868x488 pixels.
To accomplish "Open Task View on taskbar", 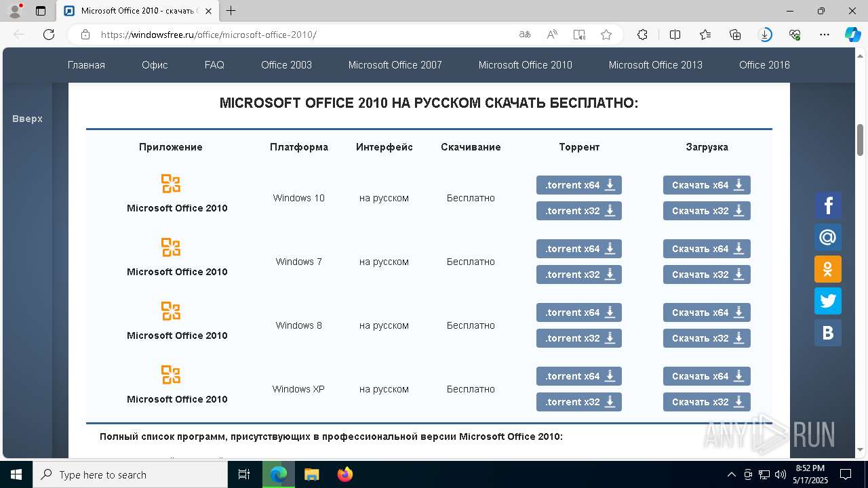I will coord(244,474).
